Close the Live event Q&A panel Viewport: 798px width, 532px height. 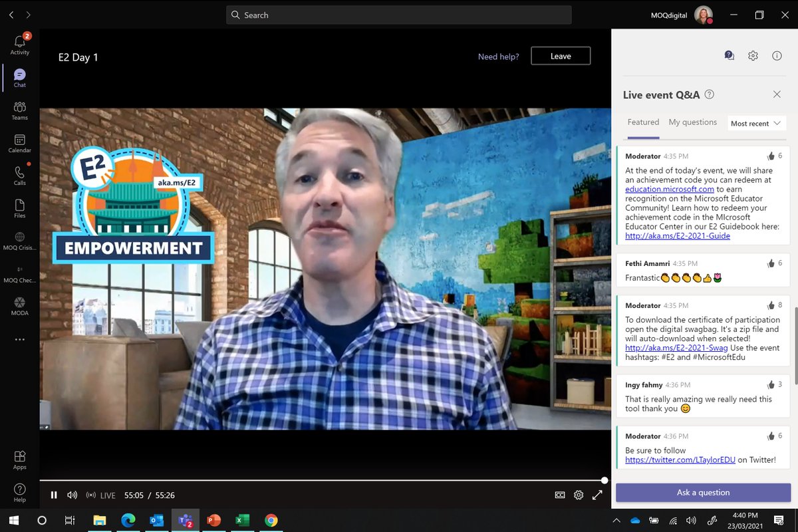[777, 94]
